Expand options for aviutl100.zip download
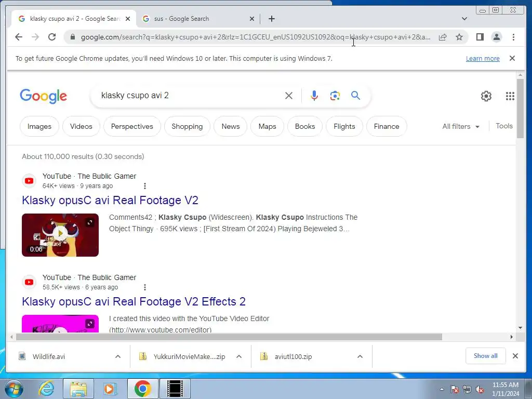 pyautogui.click(x=360, y=356)
